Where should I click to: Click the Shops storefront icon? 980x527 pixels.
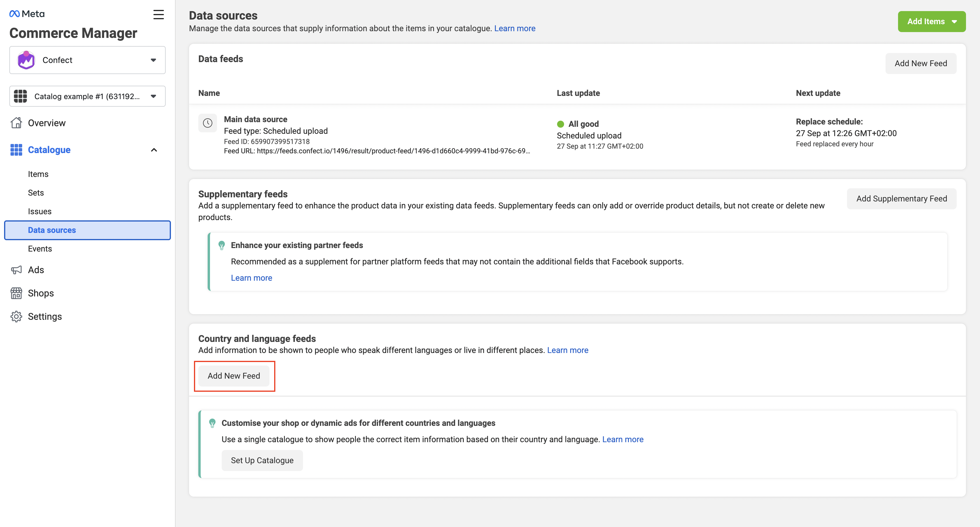click(16, 293)
